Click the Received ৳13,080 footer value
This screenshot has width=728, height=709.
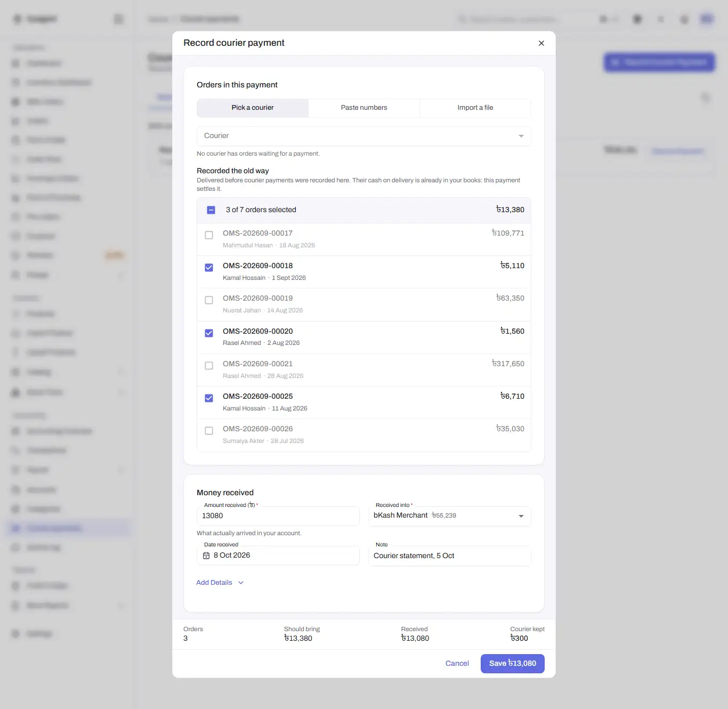(x=415, y=639)
